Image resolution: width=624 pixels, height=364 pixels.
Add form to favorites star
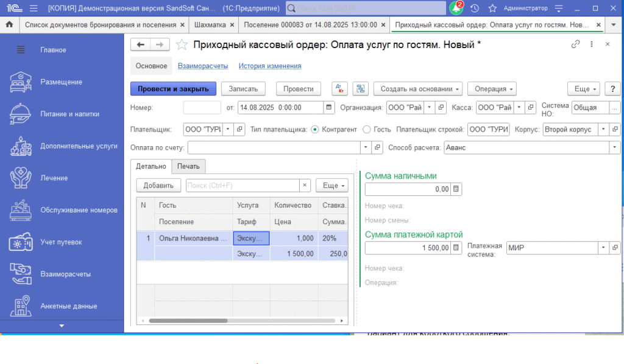[x=181, y=44]
